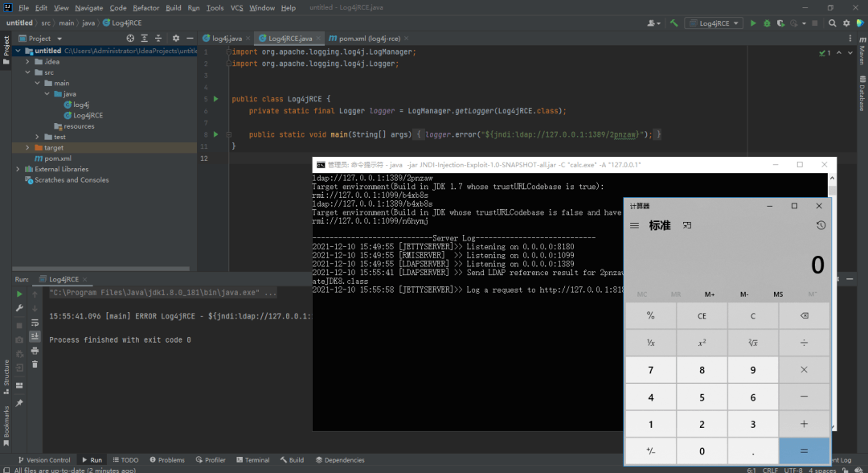868x473 pixels.
Task: Run with Coverage via the shield icon
Action: point(780,23)
